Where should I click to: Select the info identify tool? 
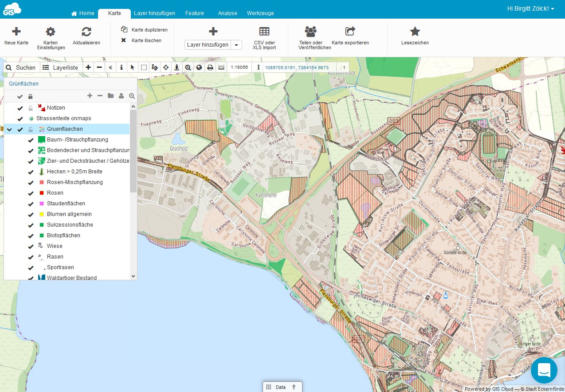pyautogui.click(x=122, y=67)
